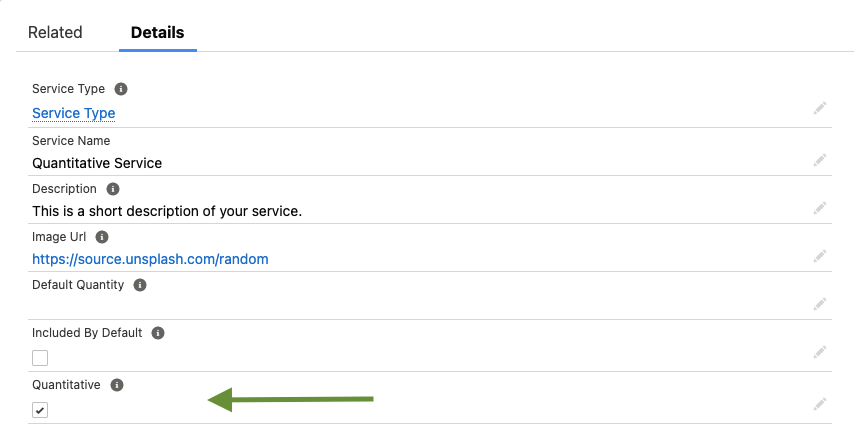
Task: Edit Default Quantity with pencil icon
Action: coord(820,303)
